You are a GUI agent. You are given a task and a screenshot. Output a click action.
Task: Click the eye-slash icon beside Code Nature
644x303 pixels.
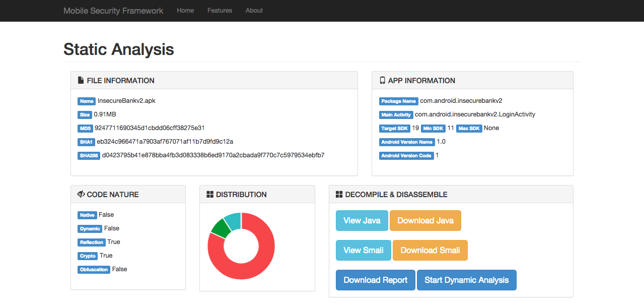click(x=81, y=194)
